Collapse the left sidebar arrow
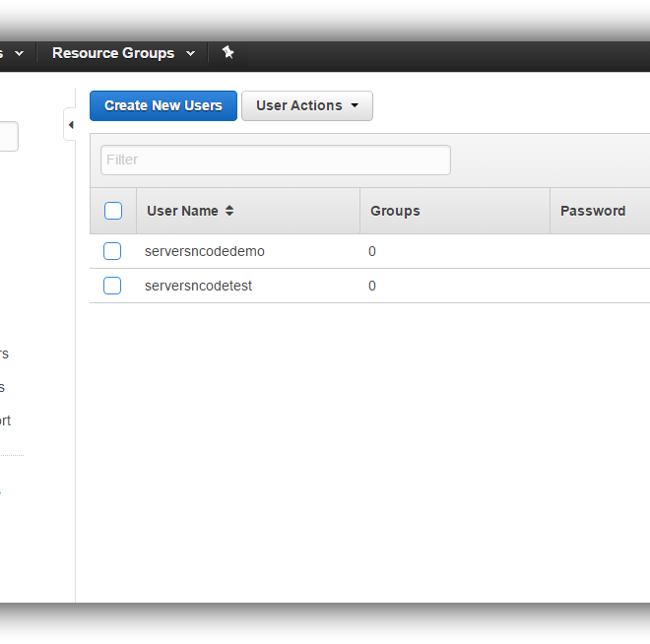 pos(71,125)
